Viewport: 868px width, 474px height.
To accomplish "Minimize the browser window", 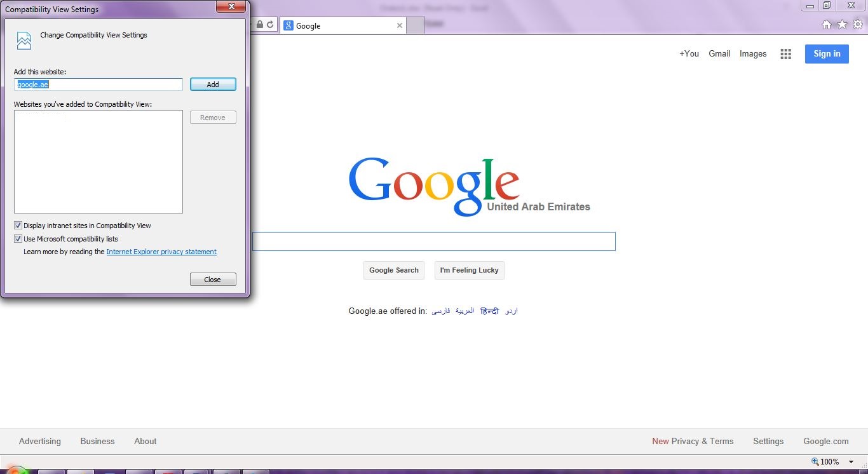I will [810, 6].
